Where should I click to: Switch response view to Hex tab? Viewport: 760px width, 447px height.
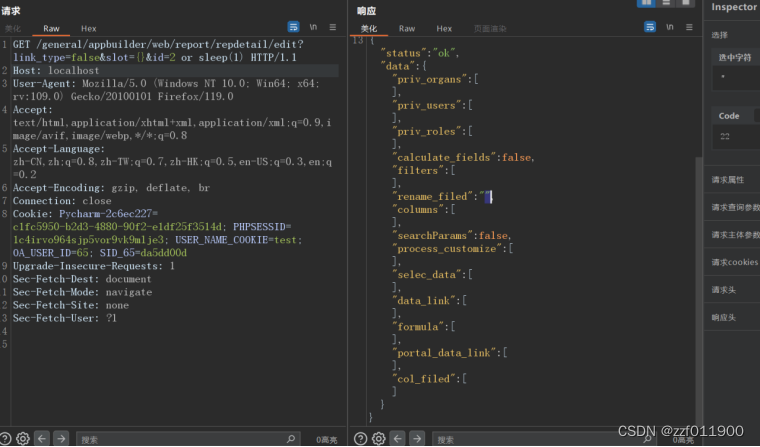pyautogui.click(x=444, y=29)
